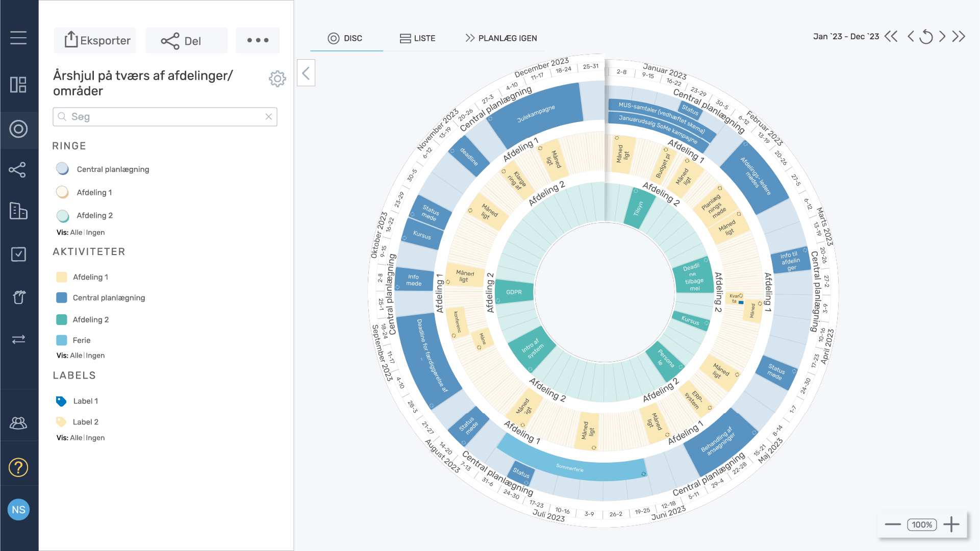Toggle Ferie activity visibility
The width and height of the screenshot is (980, 551).
click(62, 340)
